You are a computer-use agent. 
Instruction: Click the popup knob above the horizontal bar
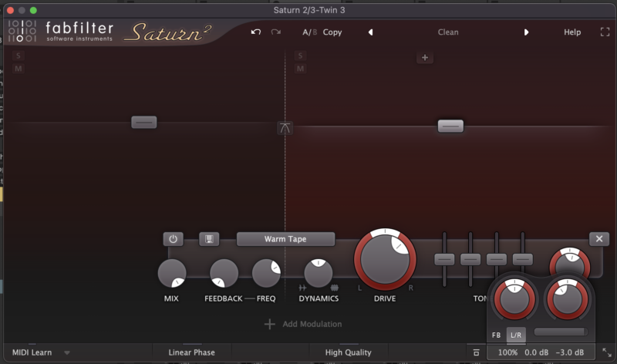(567, 299)
